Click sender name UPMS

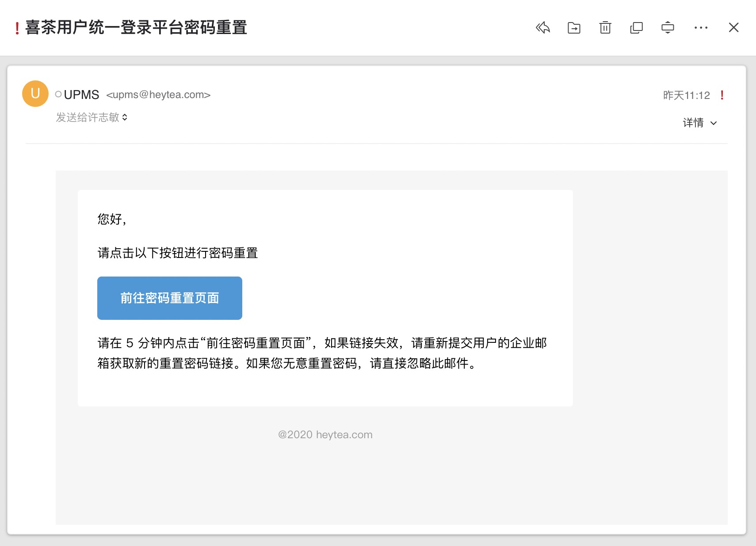click(x=81, y=95)
